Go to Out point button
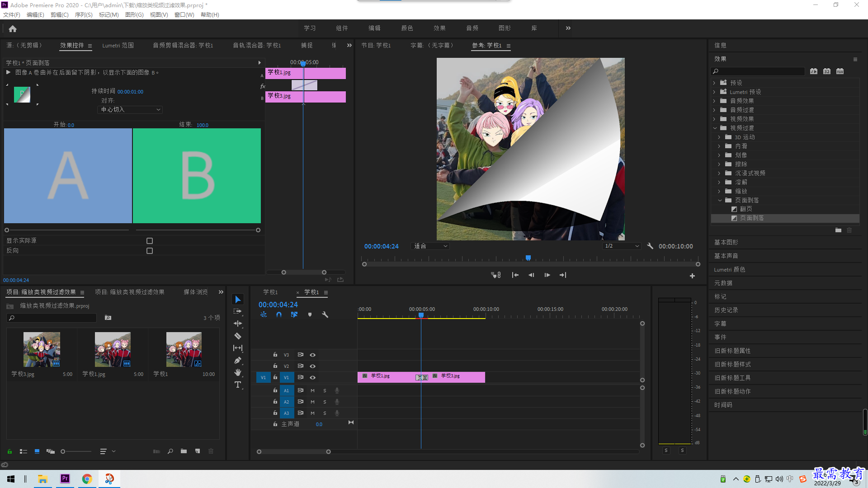 click(x=563, y=275)
